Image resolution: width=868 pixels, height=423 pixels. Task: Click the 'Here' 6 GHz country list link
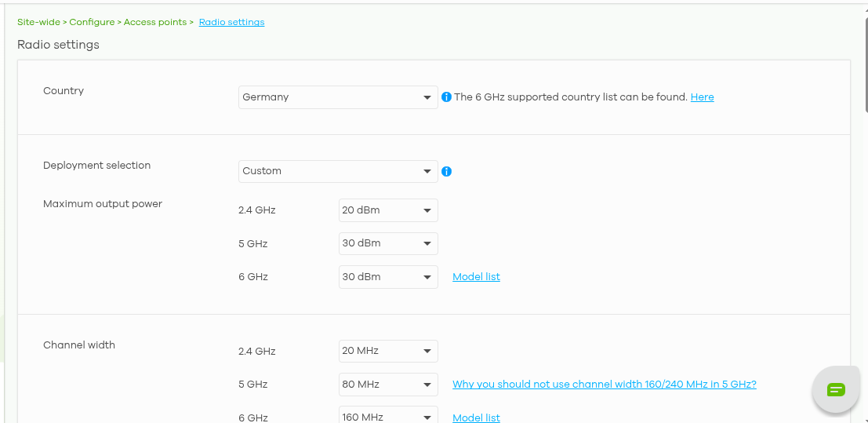(x=702, y=97)
